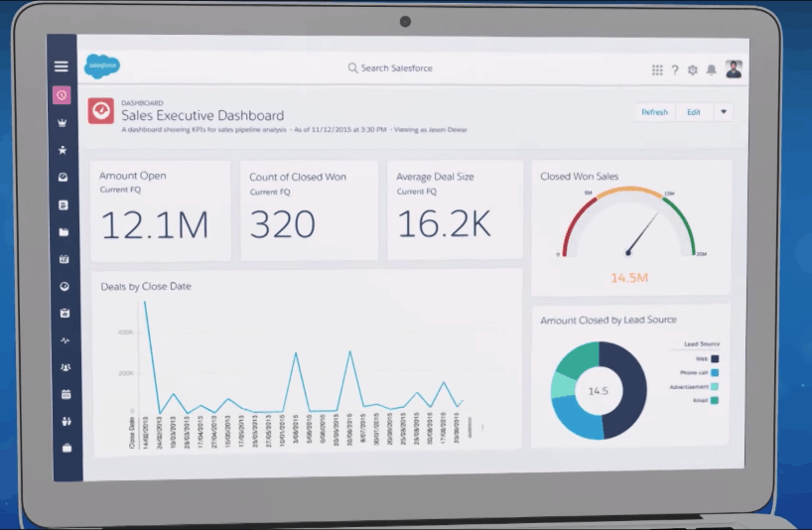
Task: Open the app launcher grid icon
Action: pyautogui.click(x=657, y=69)
